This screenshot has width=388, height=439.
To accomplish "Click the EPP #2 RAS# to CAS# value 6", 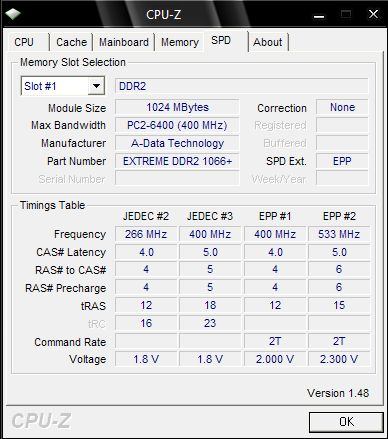I will click(339, 269).
